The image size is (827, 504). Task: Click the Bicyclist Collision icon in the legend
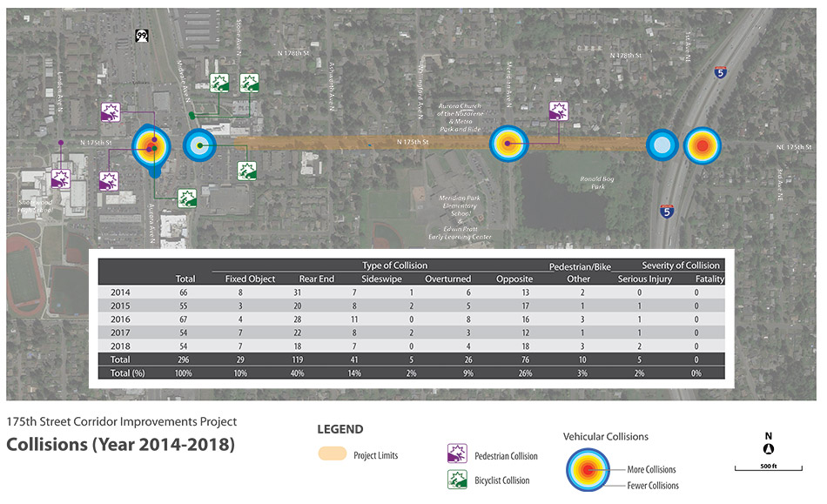[457, 480]
